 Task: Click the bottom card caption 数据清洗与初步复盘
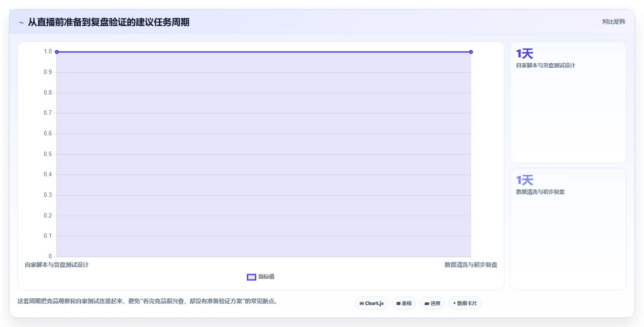(x=540, y=192)
